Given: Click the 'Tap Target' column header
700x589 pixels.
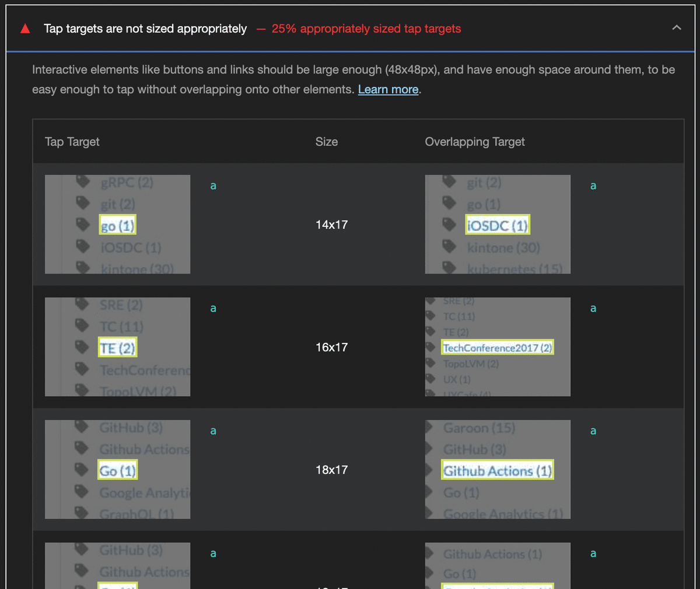Looking at the screenshot, I should (x=72, y=142).
